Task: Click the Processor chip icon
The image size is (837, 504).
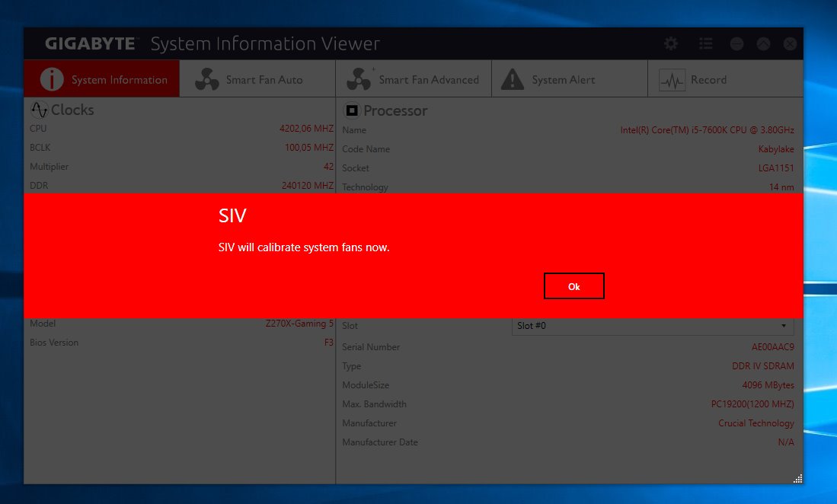Action: pyautogui.click(x=352, y=111)
